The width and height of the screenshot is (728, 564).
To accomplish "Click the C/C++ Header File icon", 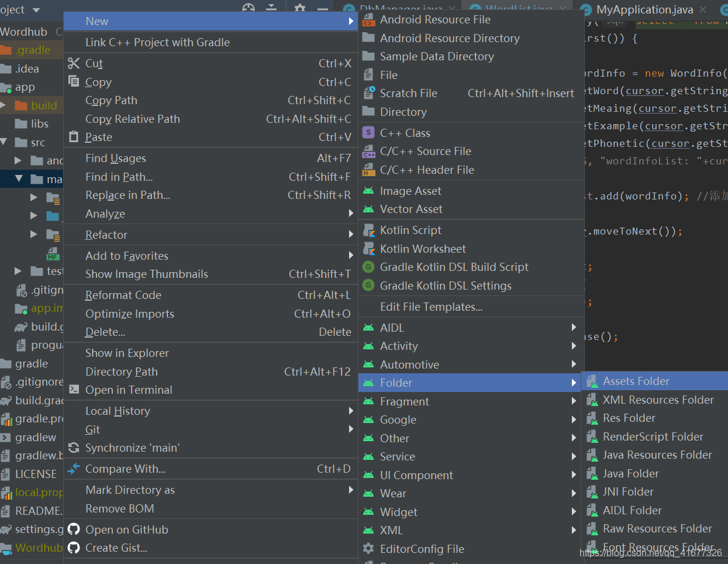I will coord(368,170).
